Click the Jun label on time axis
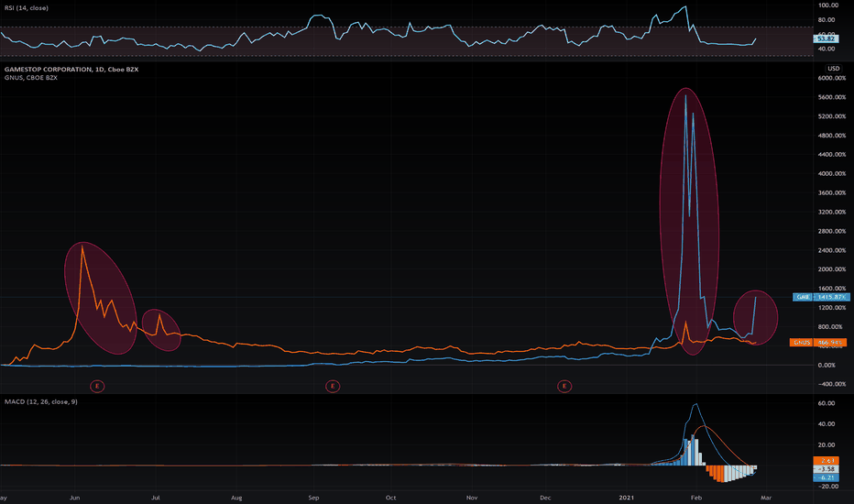 75,498
